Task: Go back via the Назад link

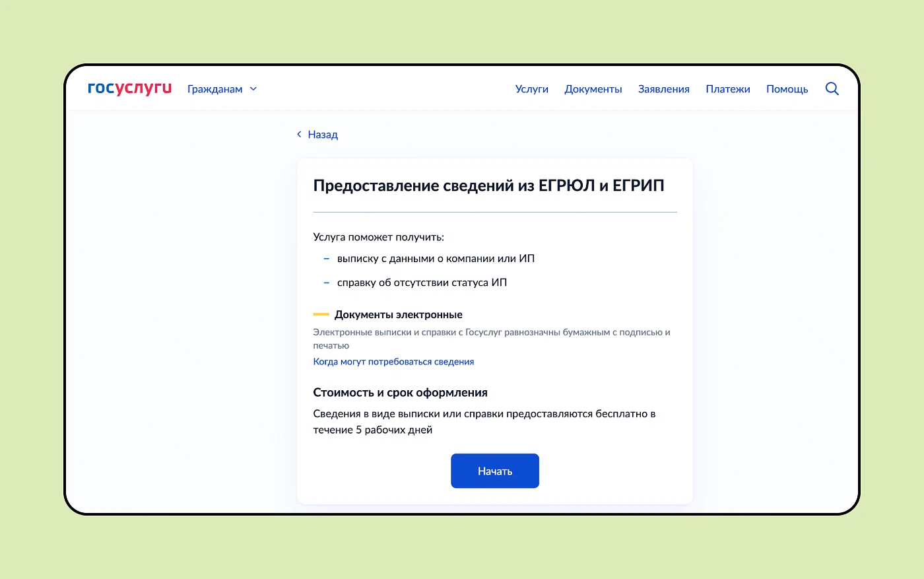Action: pos(323,135)
